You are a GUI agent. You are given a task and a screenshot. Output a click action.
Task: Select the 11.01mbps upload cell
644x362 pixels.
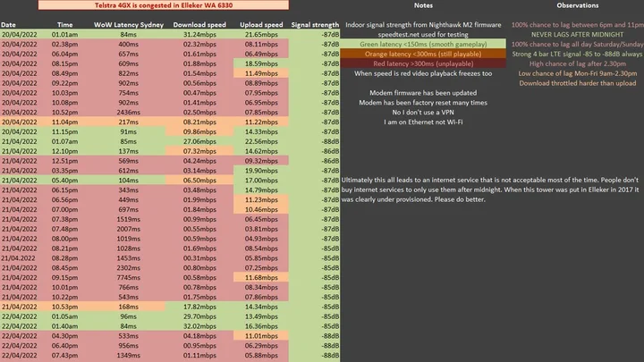click(x=261, y=336)
